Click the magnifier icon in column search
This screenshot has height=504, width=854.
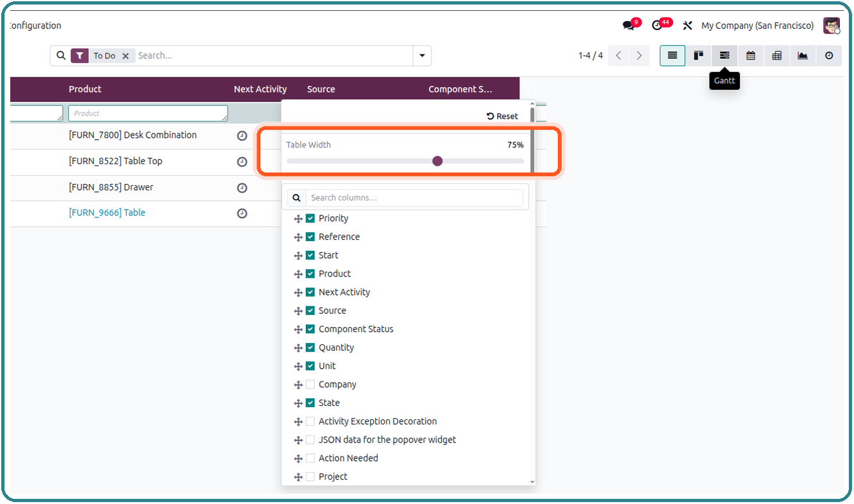pyautogui.click(x=297, y=198)
